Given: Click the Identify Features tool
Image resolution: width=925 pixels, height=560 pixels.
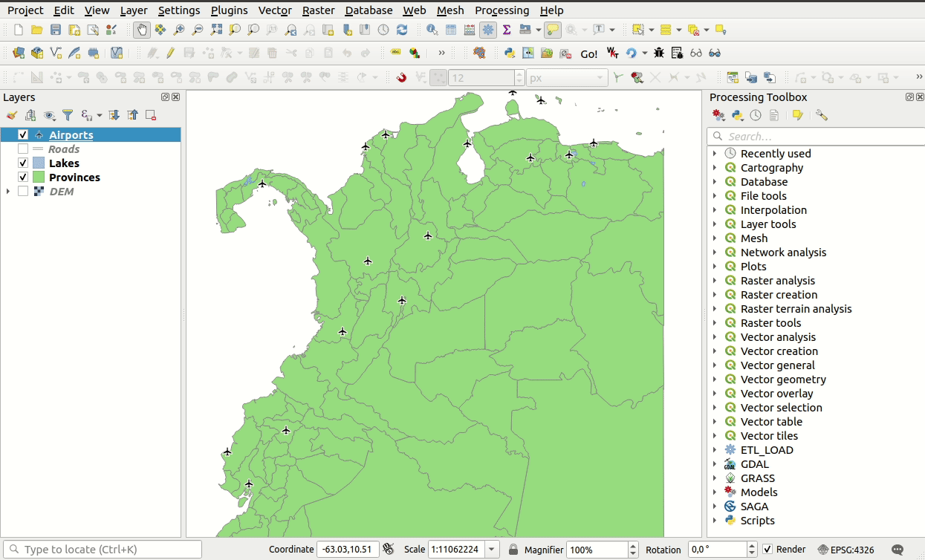Looking at the screenshot, I should tap(432, 30).
